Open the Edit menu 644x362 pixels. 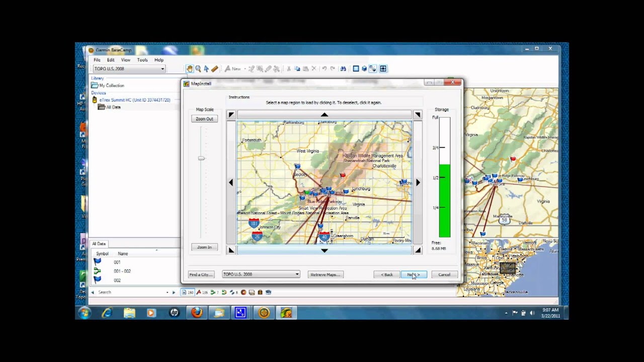click(x=111, y=60)
